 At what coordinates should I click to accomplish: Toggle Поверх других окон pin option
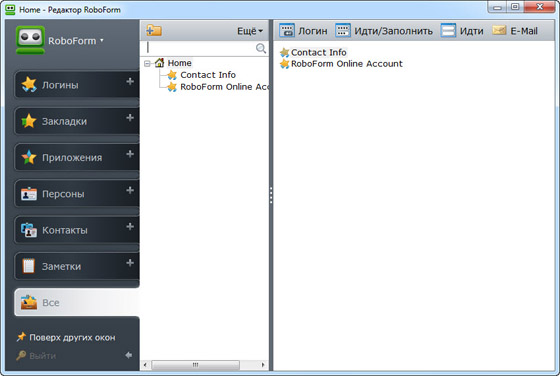coord(66,337)
